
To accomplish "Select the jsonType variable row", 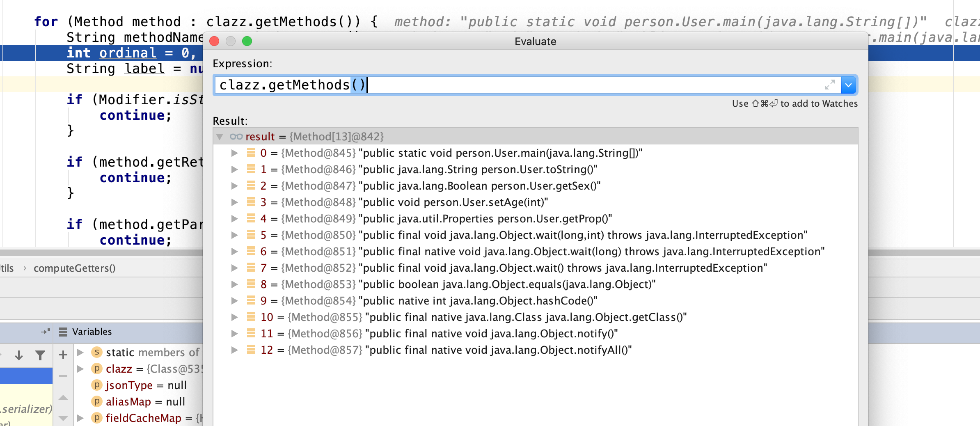I will 146,385.
